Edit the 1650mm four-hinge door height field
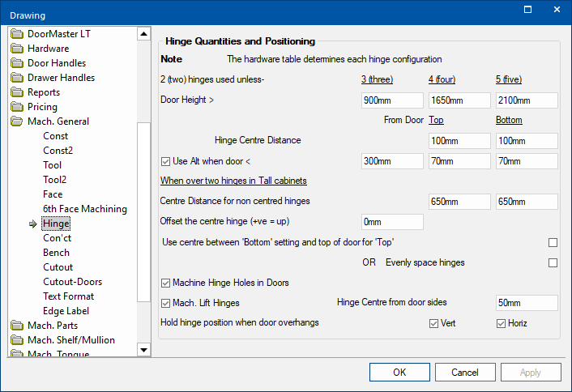The image size is (572, 392). pos(459,100)
